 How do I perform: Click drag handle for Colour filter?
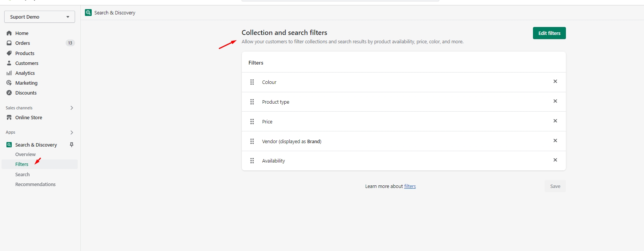click(x=252, y=82)
